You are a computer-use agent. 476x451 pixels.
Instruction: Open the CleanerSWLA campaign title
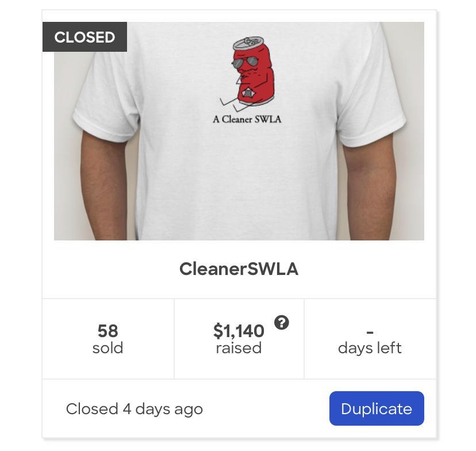point(239,269)
